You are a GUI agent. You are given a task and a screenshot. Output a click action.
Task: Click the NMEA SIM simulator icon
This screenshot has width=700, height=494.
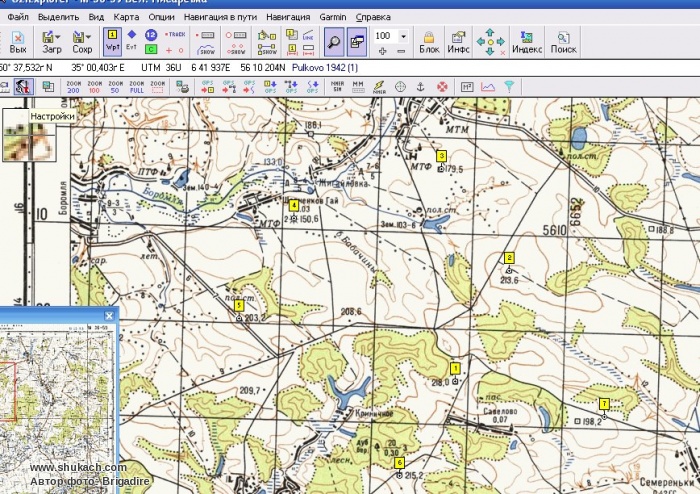tap(337, 87)
